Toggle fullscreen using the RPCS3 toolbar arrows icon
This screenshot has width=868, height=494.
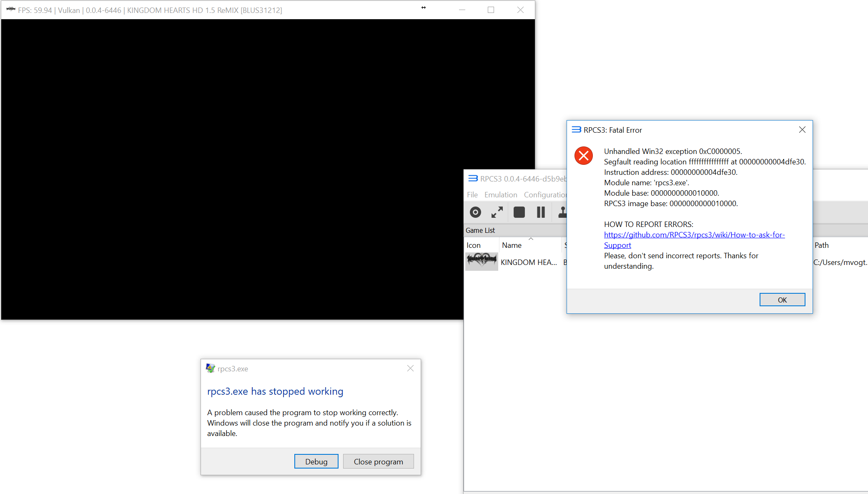pos(497,212)
